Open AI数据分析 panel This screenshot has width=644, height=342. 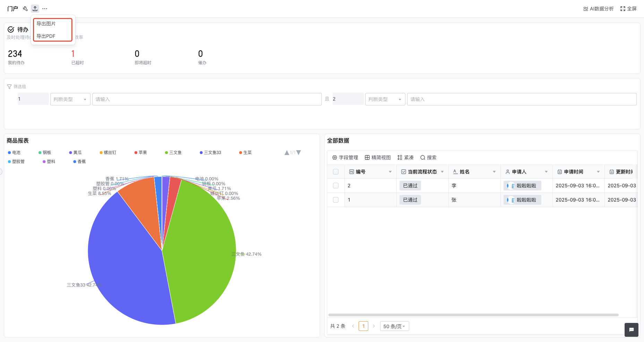coord(599,9)
